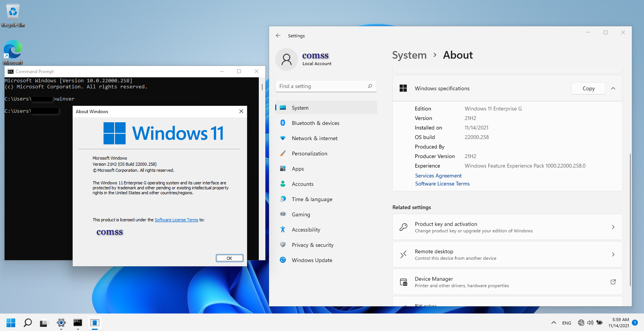Open Services Agreement link
The height and width of the screenshot is (331, 644).
438,176
